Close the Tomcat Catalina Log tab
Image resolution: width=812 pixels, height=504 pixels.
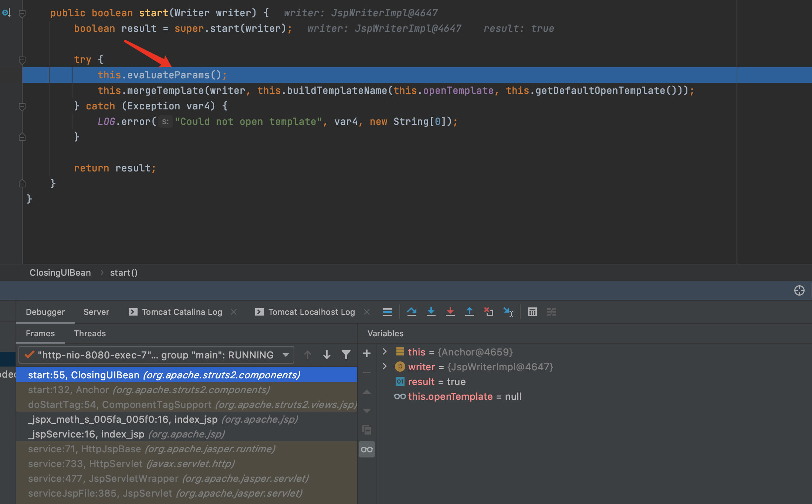(x=234, y=312)
